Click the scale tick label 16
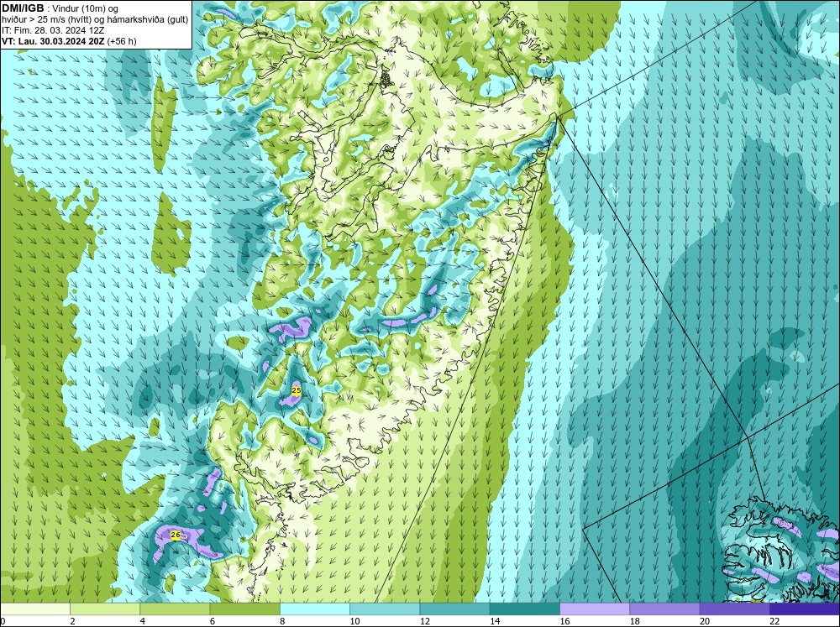 564,621
